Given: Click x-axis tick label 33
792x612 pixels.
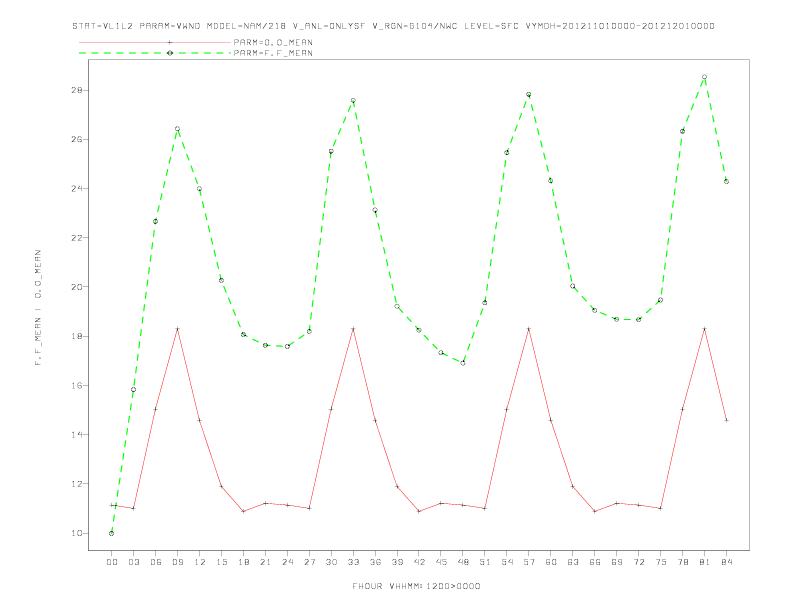Looking at the screenshot, I should pyautogui.click(x=353, y=562).
